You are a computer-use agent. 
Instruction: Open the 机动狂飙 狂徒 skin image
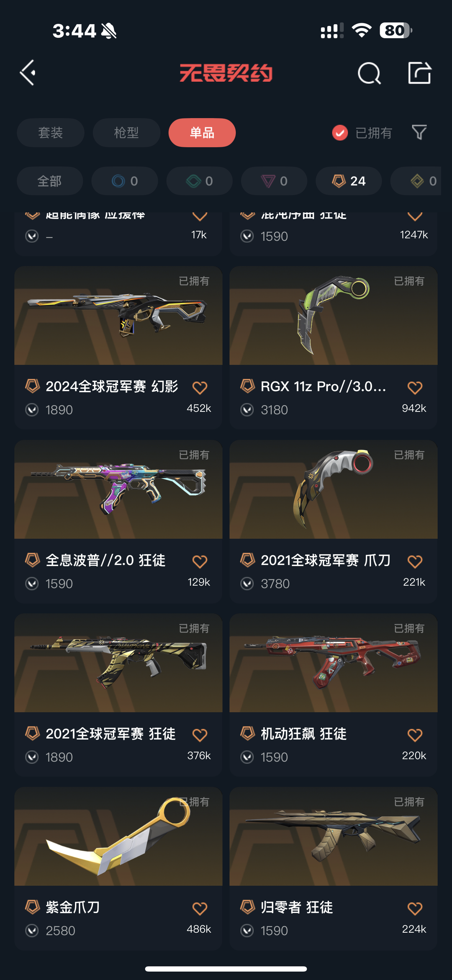(x=334, y=663)
